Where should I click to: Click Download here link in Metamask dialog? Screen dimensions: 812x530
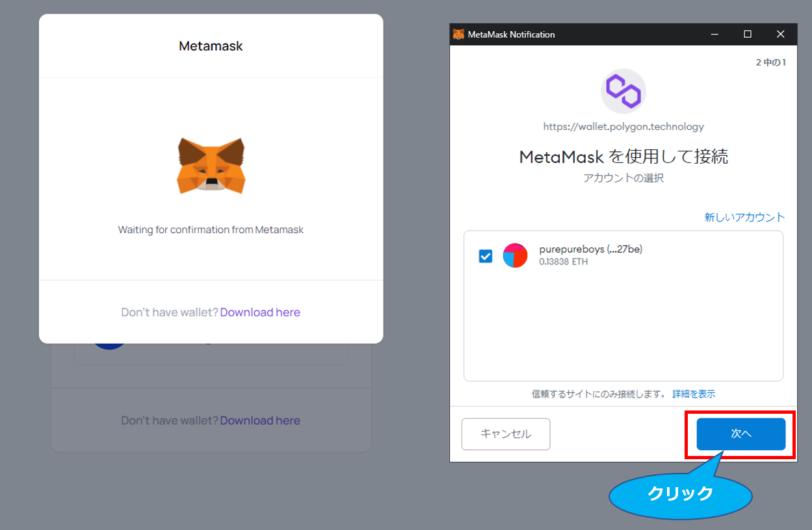pyautogui.click(x=260, y=312)
